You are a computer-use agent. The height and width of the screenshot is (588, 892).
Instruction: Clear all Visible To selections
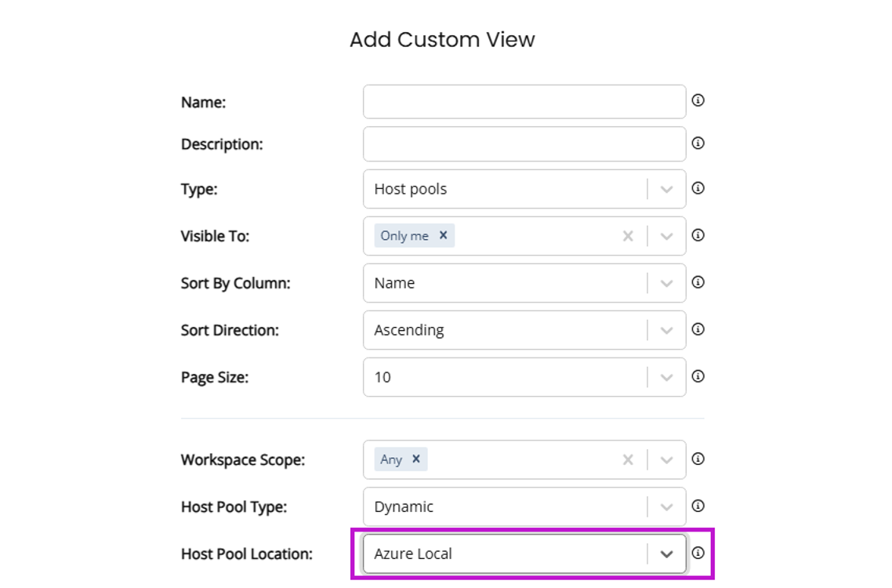(x=628, y=236)
